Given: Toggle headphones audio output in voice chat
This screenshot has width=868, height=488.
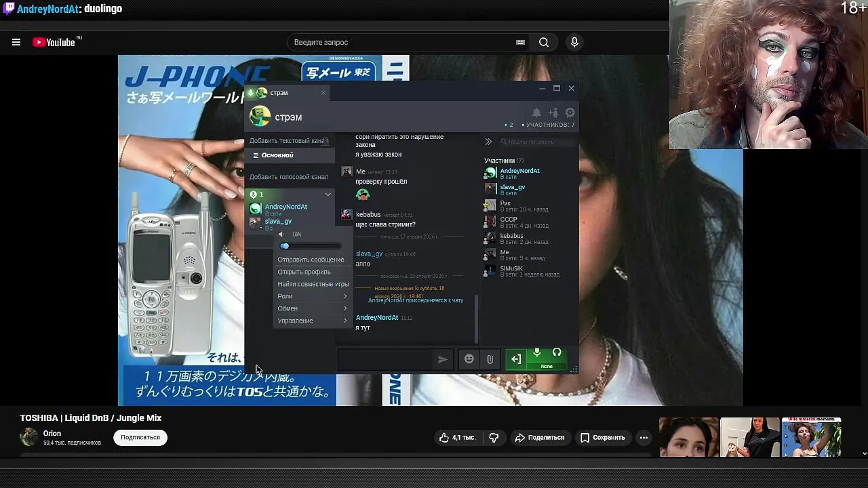Looking at the screenshot, I should [x=557, y=352].
